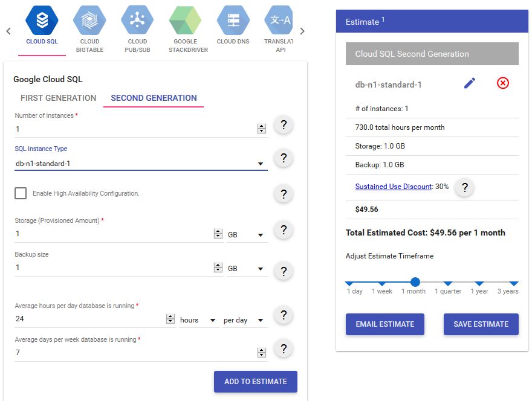Click the Backup size stepper arrows
This screenshot has height=401, width=532.
[x=218, y=268]
